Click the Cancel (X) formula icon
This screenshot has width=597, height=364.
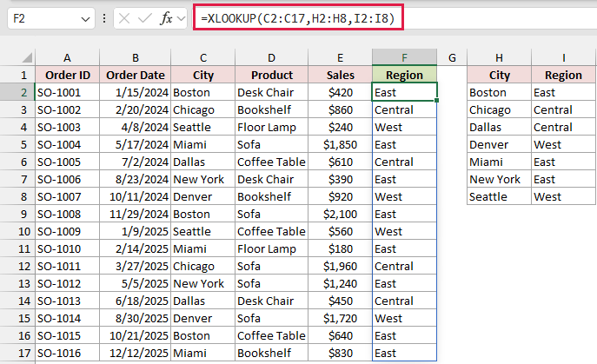point(124,18)
